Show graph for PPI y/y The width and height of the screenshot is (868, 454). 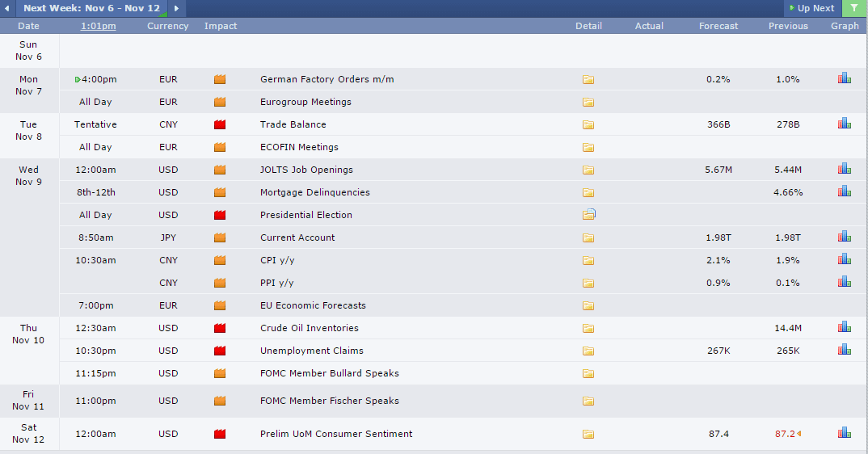(x=845, y=282)
